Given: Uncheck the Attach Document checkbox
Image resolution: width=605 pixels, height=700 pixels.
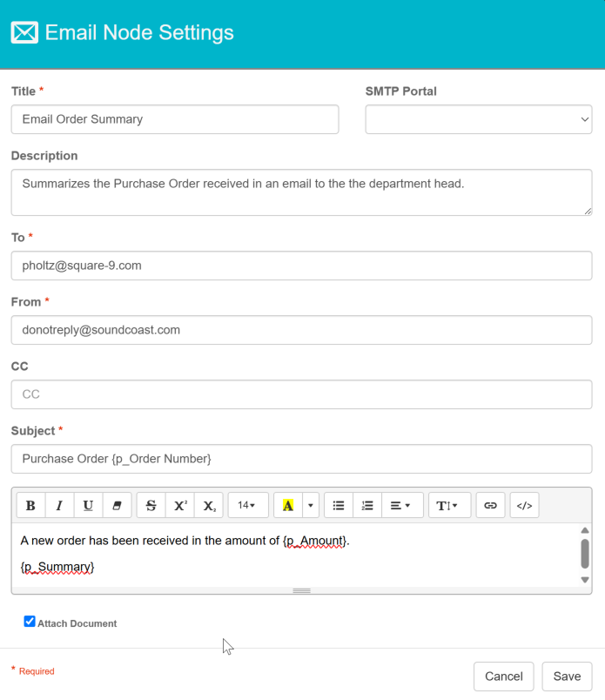Looking at the screenshot, I should point(30,622).
